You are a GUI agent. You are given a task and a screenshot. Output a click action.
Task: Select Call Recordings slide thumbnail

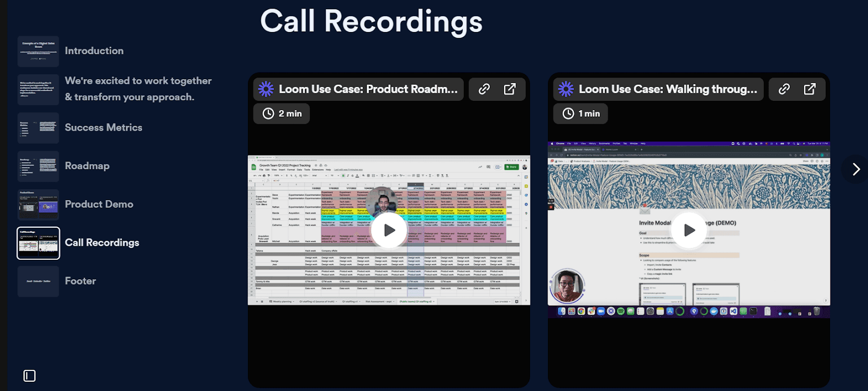tap(39, 243)
